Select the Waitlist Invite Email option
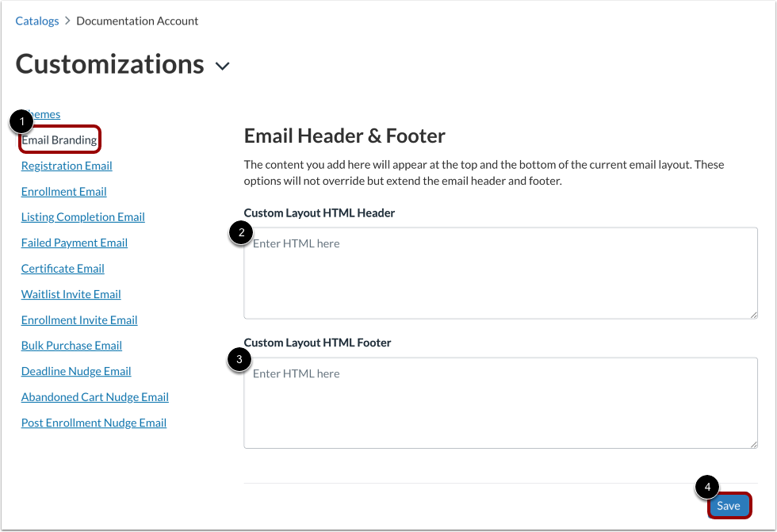This screenshot has width=777, height=532. coord(71,294)
